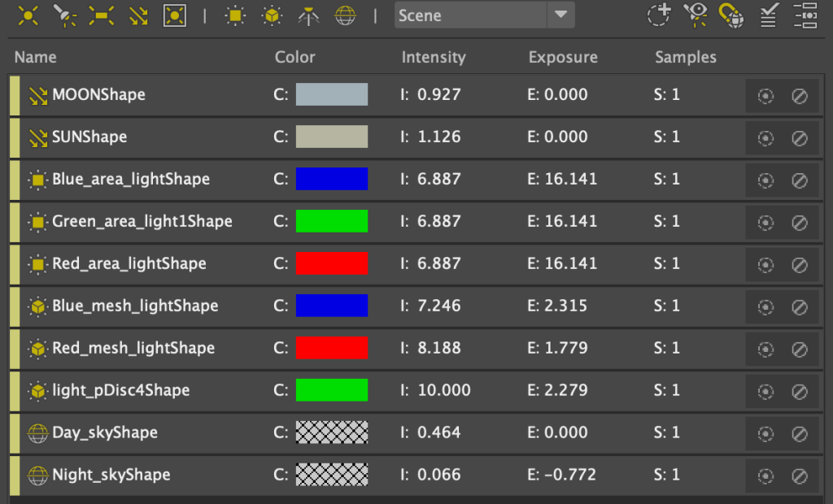The height and width of the screenshot is (504, 833).
Task: Open the Scene dropdown menu
Action: pyautogui.click(x=470, y=15)
